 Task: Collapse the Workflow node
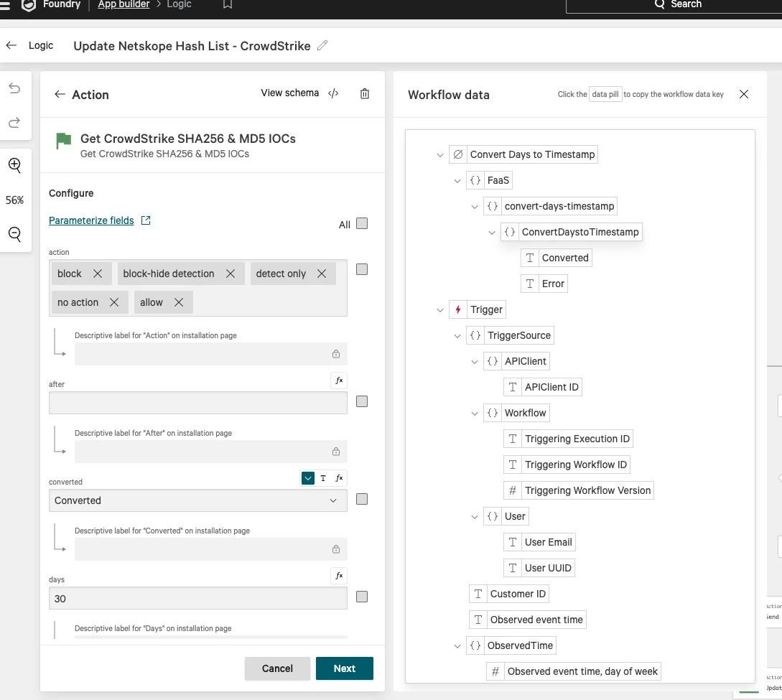pyautogui.click(x=474, y=414)
